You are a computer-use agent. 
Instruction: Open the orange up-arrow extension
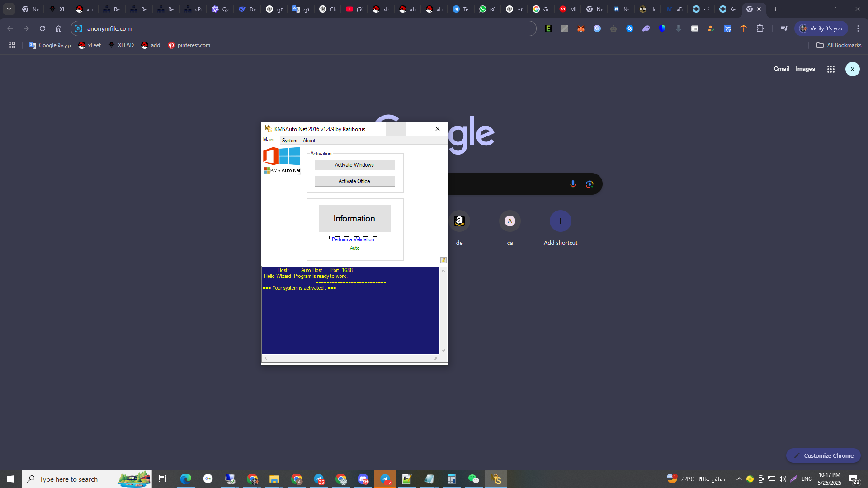click(x=744, y=28)
